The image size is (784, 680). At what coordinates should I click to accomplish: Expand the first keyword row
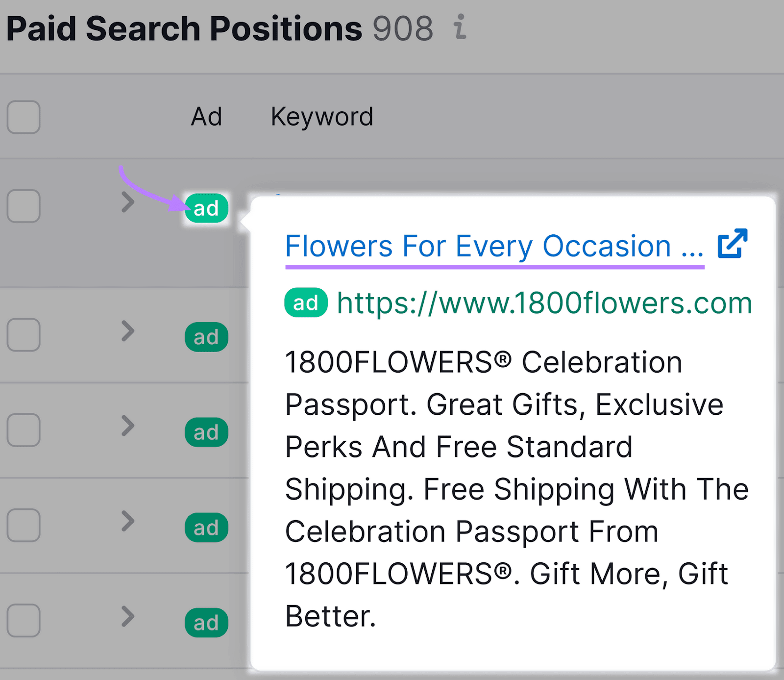pos(128,203)
